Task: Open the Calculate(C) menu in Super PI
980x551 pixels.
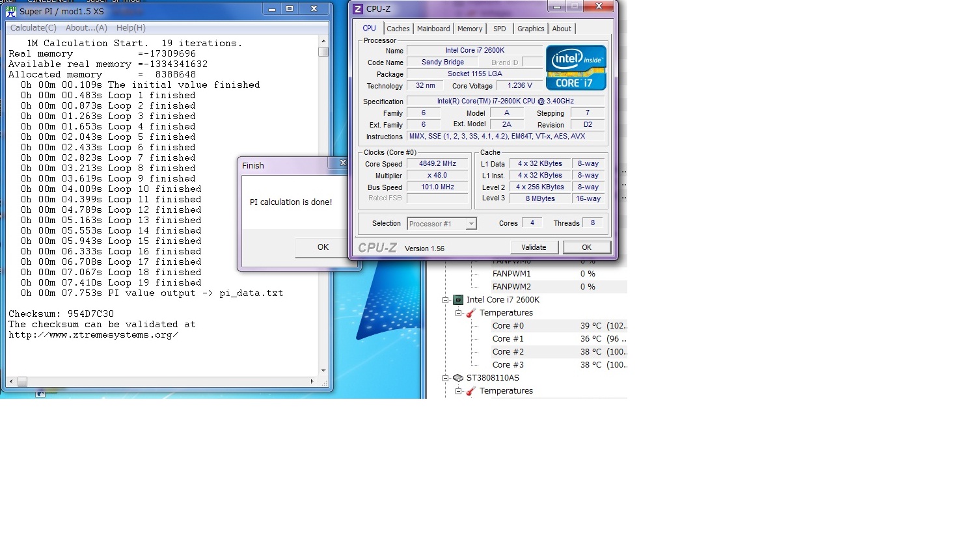Action: coord(33,28)
